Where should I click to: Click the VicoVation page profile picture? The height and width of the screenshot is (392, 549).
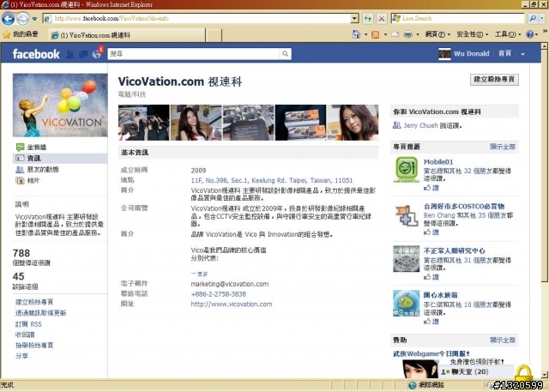[60, 105]
